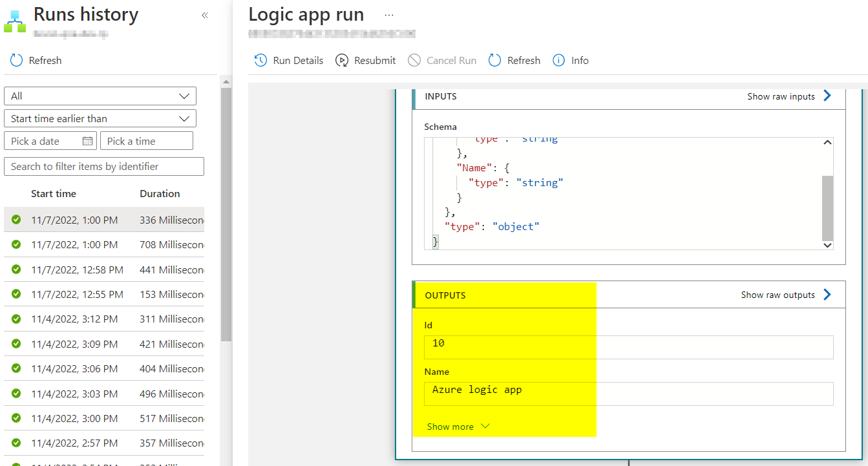Sort runs by Start time column header
This screenshot has width=868, height=466.
(54, 193)
